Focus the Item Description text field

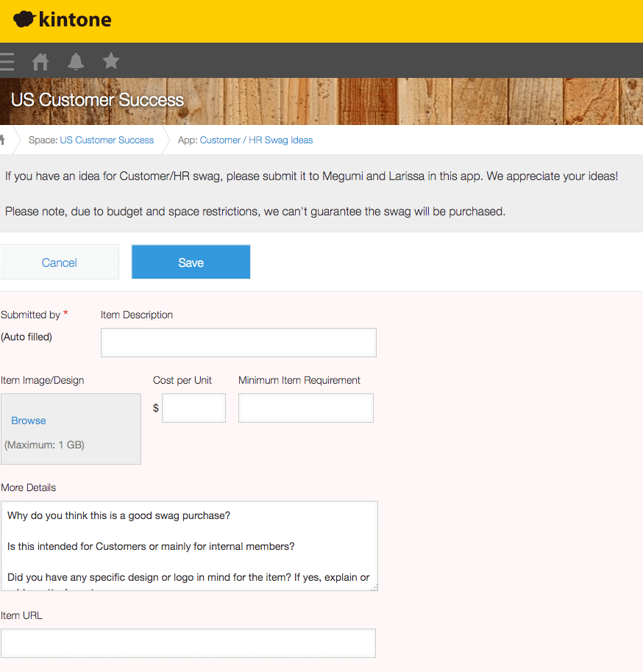(x=238, y=343)
